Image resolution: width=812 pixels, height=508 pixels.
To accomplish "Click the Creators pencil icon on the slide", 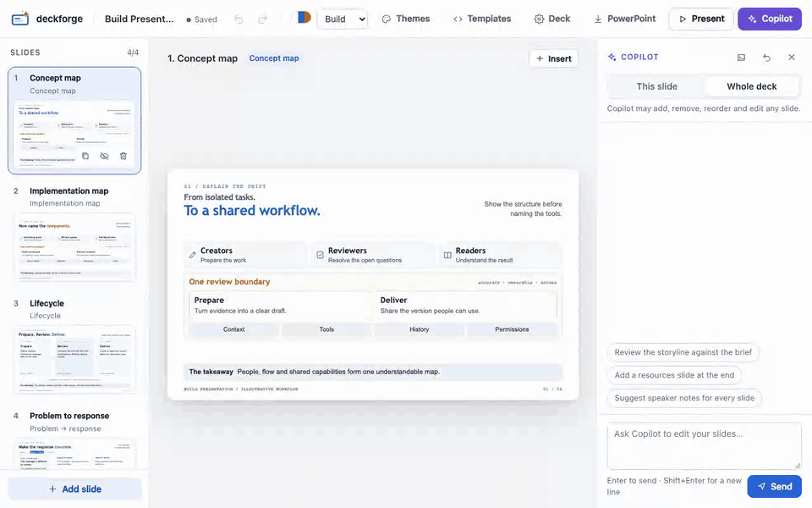I will 192,255.
